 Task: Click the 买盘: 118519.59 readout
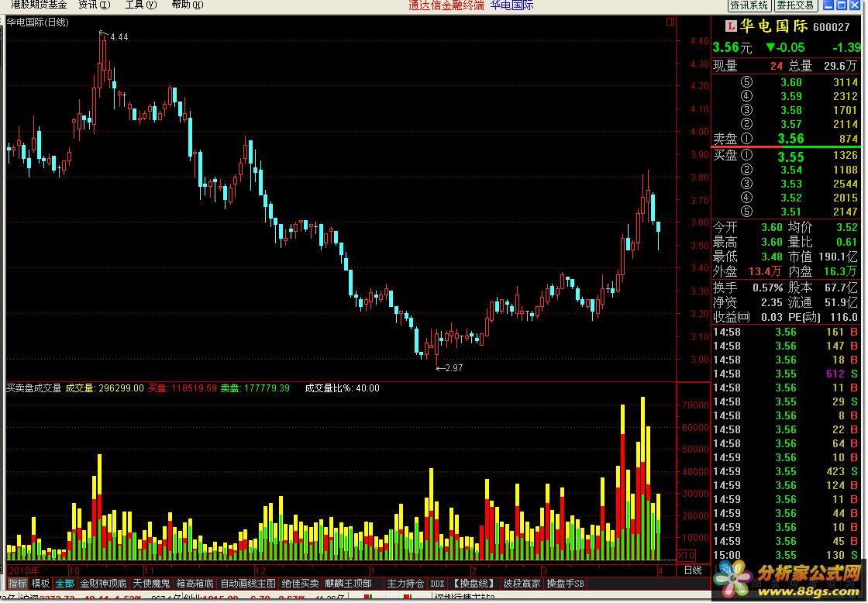click(x=182, y=388)
